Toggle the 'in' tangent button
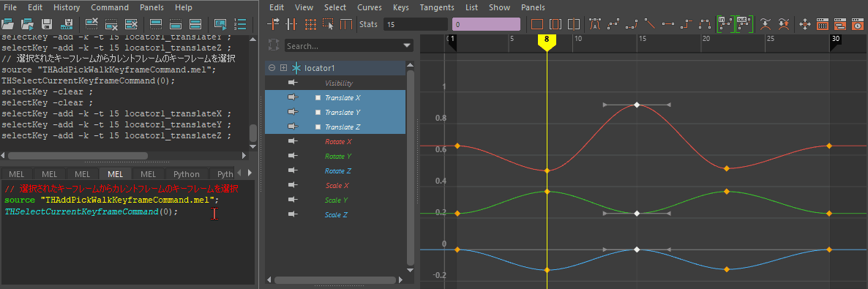Image resolution: width=868 pixels, height=289 pixels. pos(725,24)
